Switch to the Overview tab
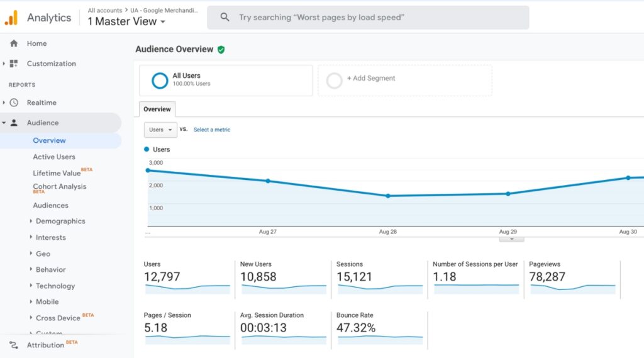644x358 pixels. click(157, 109)
